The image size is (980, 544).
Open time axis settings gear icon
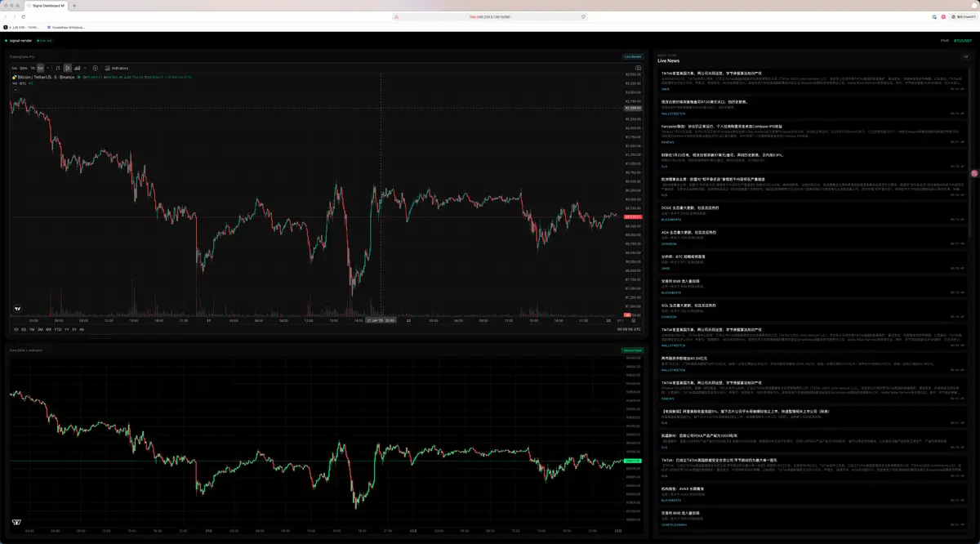634,320
